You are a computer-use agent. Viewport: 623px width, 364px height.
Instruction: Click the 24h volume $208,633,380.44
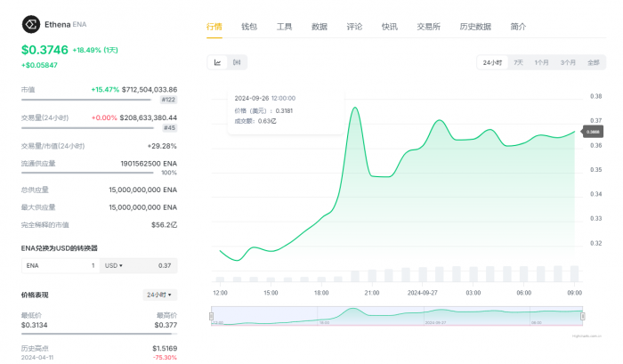[149, 117]
